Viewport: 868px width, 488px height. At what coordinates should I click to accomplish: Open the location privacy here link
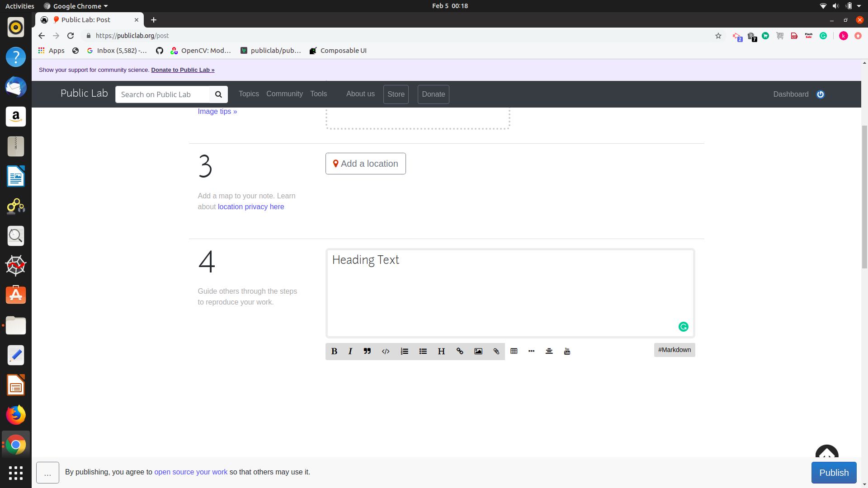click(251, 206)
